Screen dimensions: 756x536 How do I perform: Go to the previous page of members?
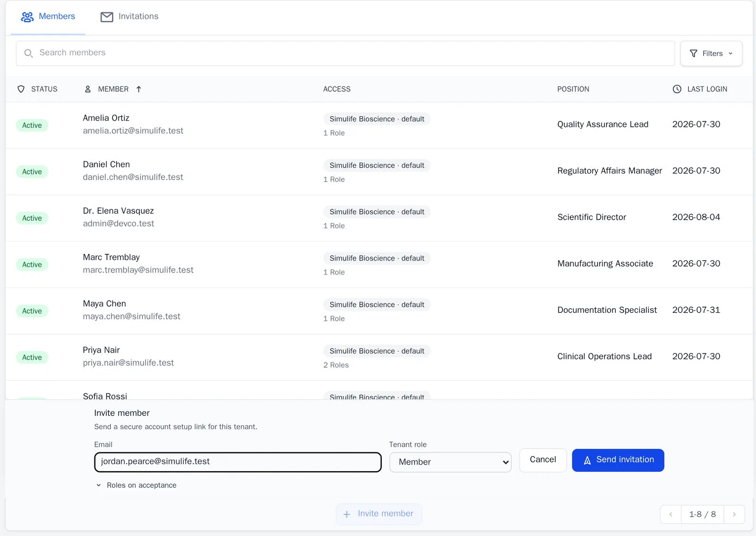click(x=670, y=514)
